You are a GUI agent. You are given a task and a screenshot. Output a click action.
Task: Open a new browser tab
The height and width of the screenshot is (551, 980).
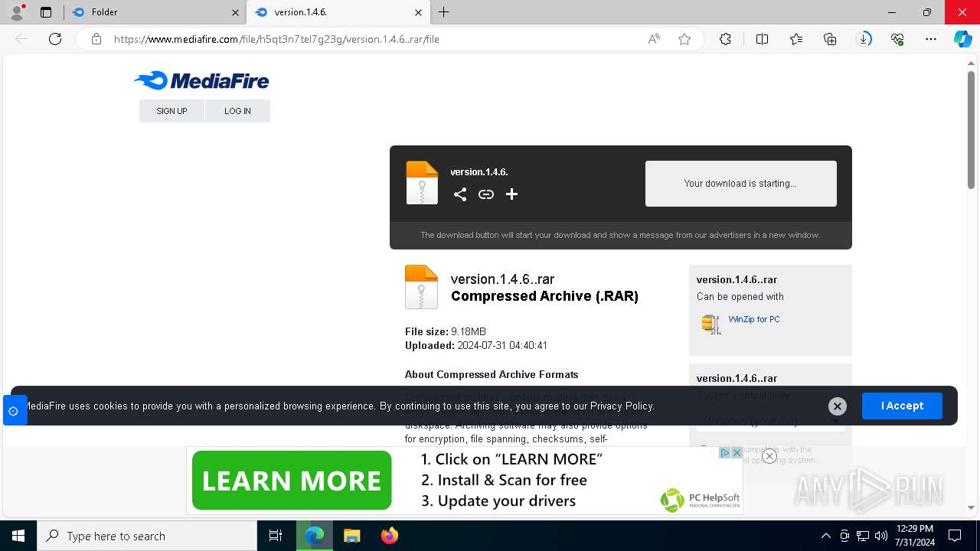click(443, 12)
